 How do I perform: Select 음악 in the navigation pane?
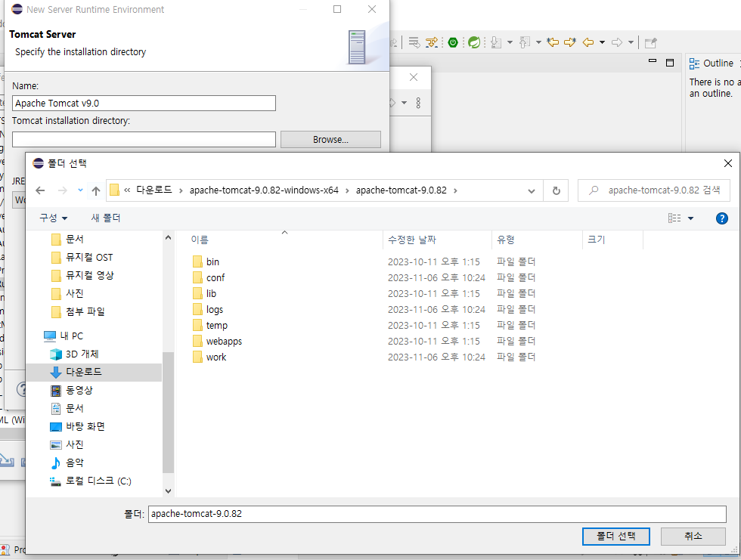click(75, 463)
